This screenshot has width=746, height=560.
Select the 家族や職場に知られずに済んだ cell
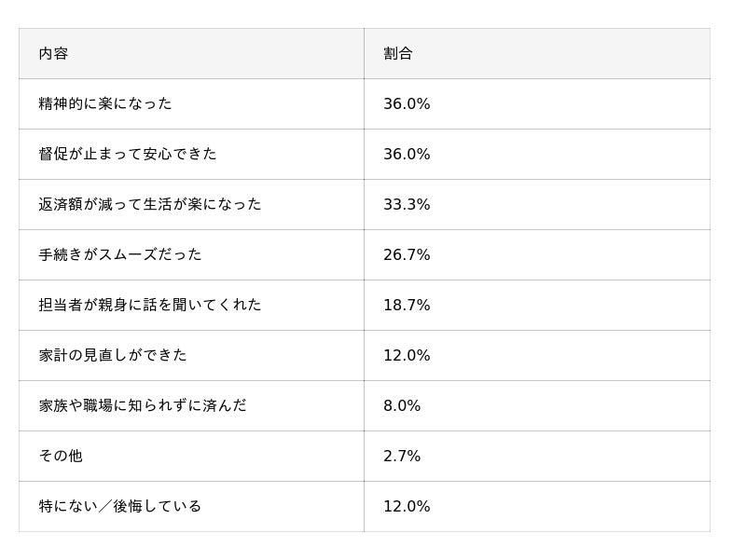(143, 406)
